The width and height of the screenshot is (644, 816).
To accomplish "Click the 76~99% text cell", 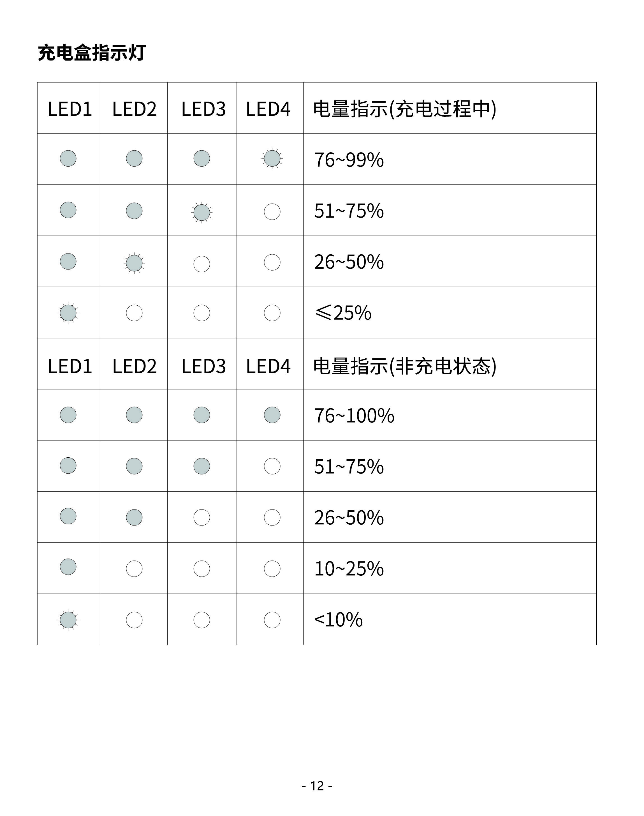I will [450, 159].
